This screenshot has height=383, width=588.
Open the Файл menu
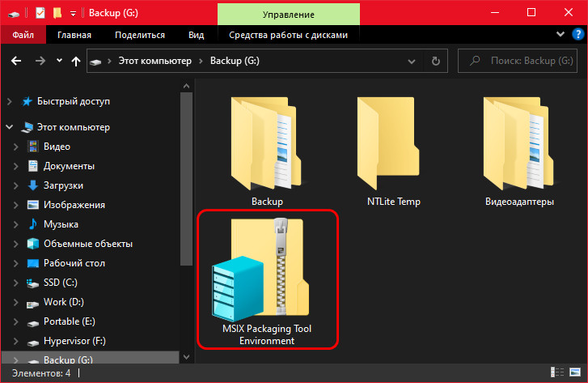pos(23,35)
